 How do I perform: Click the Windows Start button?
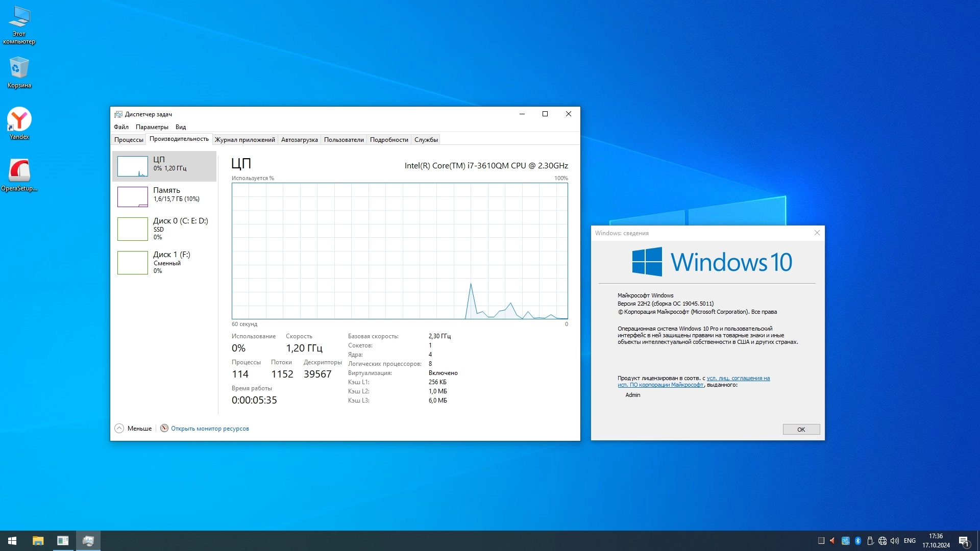12,541
